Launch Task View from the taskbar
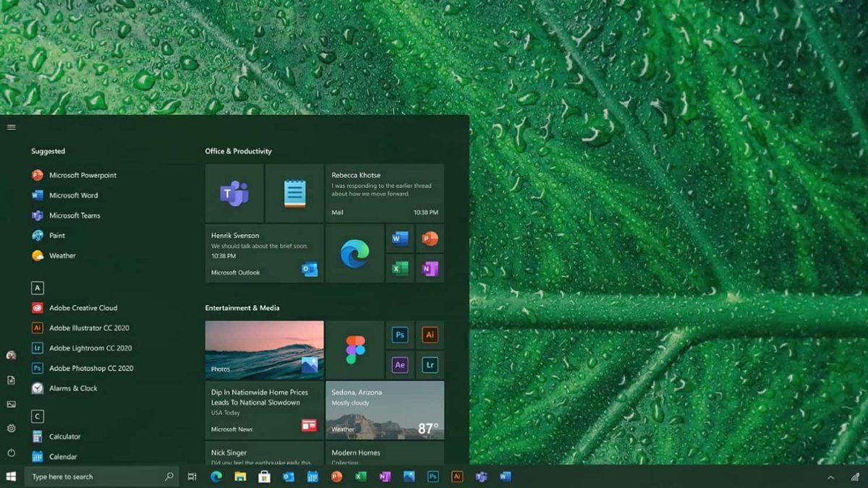Screen dimensions: 868x488 tap(192, 476)
